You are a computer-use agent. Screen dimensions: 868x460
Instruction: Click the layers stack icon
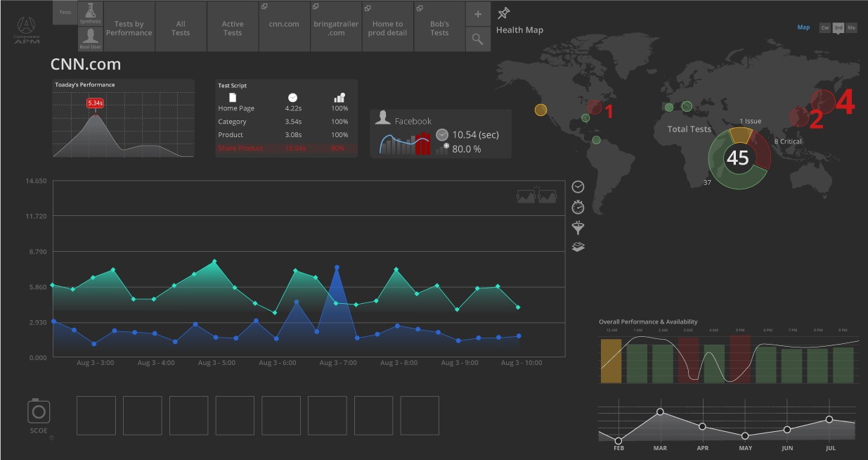tap(578, 247)
